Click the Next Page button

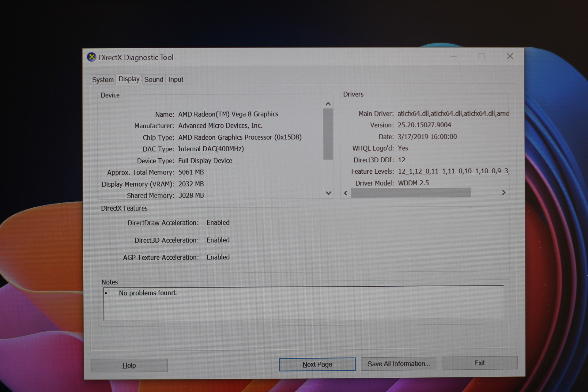click(x=317, y=364)
